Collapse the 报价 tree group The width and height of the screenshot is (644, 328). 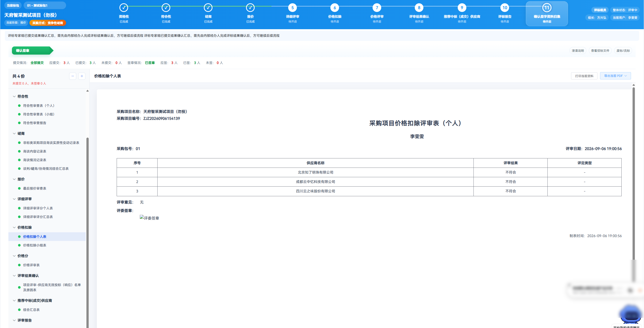coord(14,179)
